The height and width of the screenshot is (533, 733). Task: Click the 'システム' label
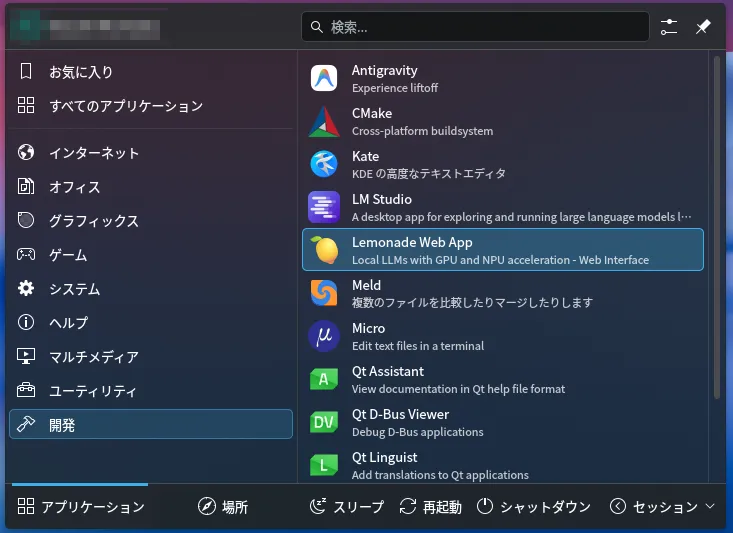(x=75, y=289)
